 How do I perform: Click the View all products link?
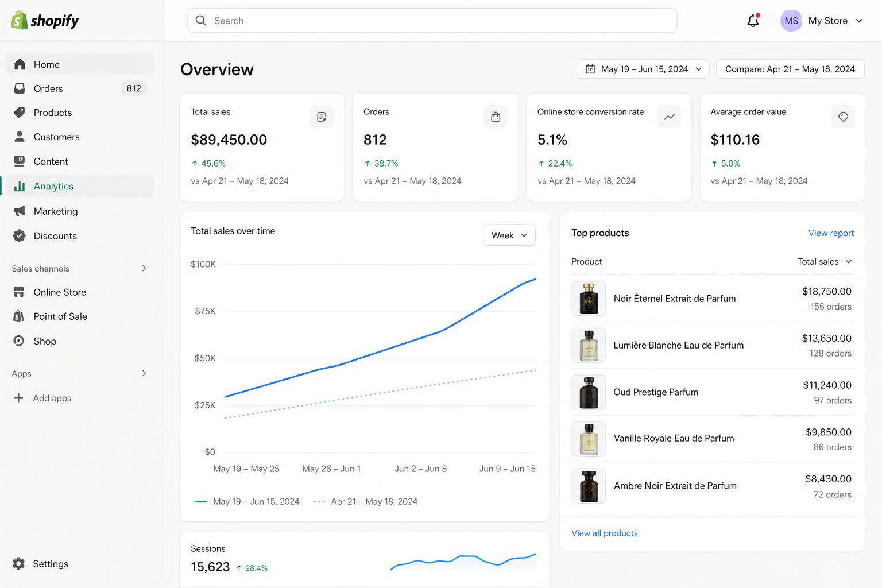click(x=605, y=533)
